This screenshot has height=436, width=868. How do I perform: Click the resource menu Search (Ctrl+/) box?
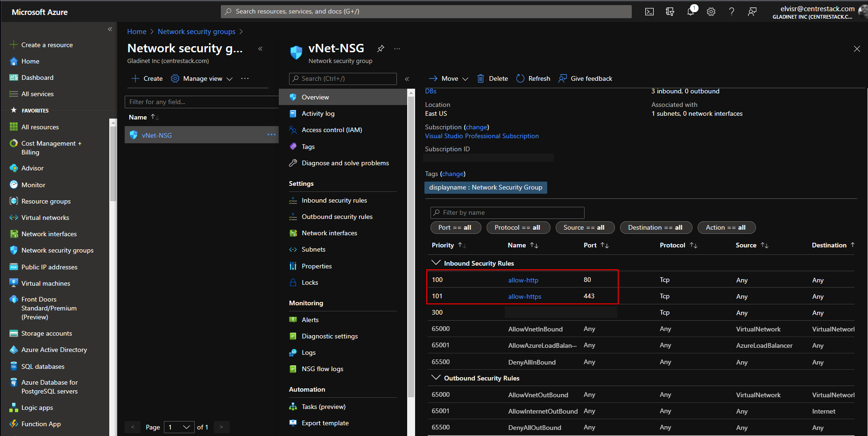pos(343,78)
